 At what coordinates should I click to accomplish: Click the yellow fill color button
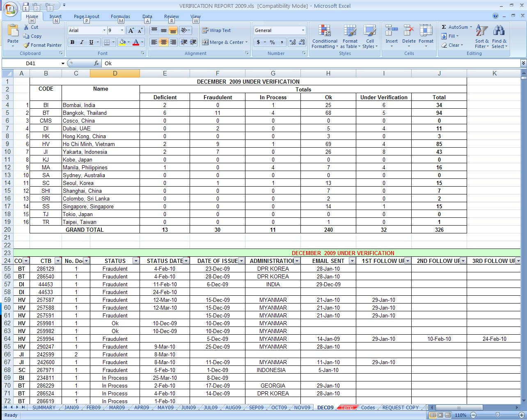[122, 42]
